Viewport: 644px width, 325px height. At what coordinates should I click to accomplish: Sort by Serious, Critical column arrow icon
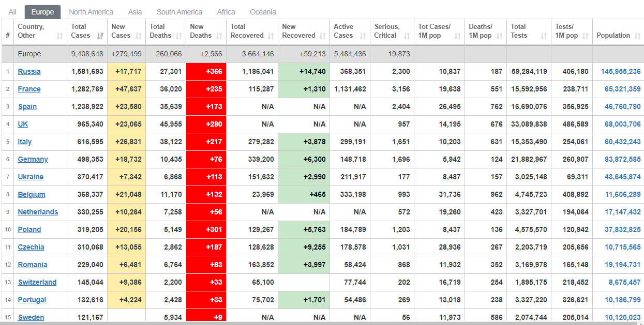407,36
